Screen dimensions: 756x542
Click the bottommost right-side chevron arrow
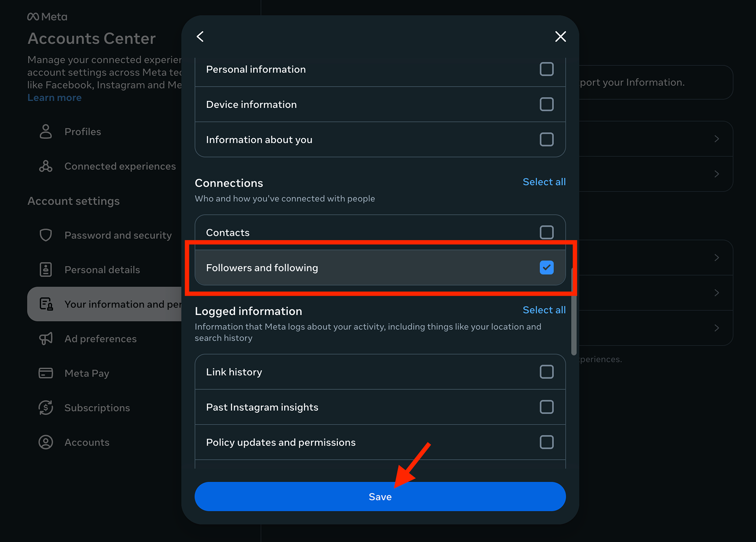pos(717,328)
